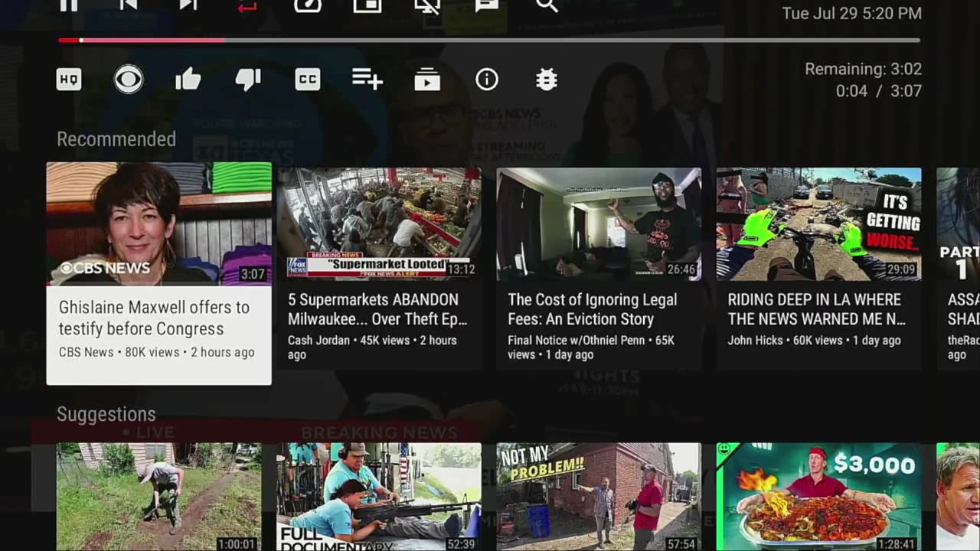Screen dimensions: 980x551
Task: Click the '3:07' duration badge
Action: [x=253, y=274]
